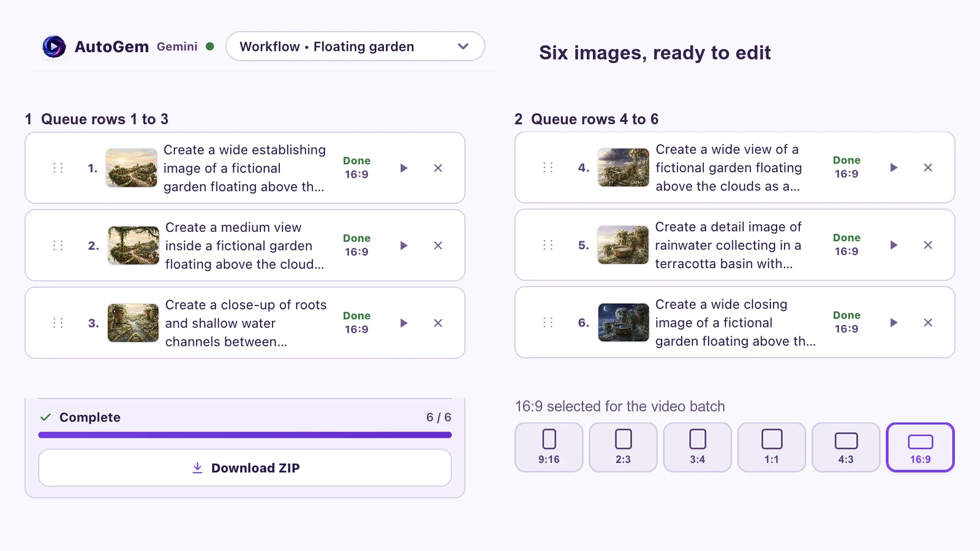980x551 pixels.
Task: Grab the drag handle of row 2
Action: [x=58, y=246]
